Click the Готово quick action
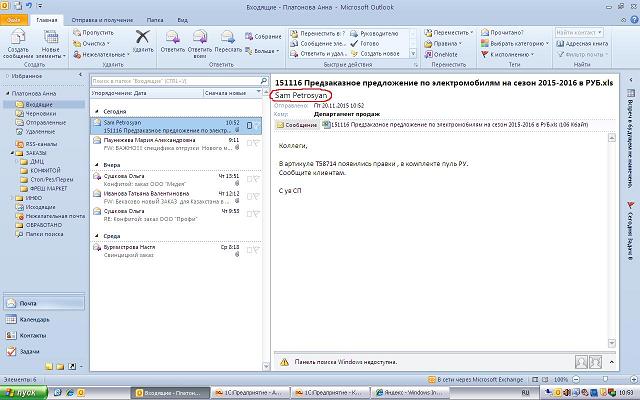This screenshot has width=640, height=400. pos(365,43)
